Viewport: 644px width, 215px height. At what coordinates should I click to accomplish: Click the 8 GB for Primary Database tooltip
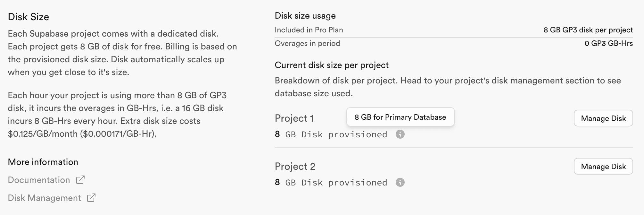click(x=400, y=117)
